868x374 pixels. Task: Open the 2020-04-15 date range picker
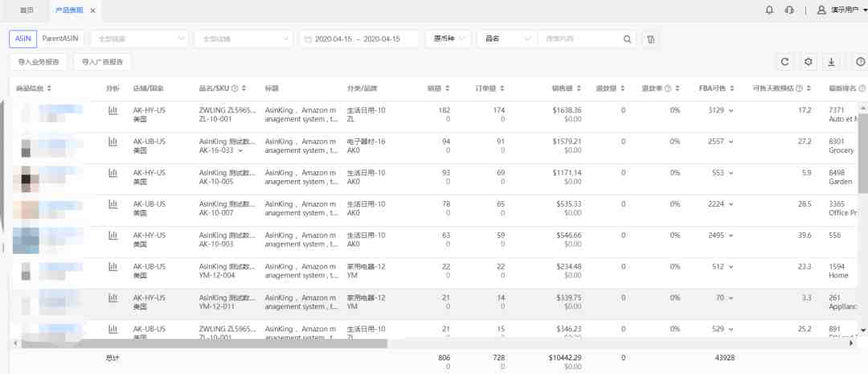pos(359,39)
